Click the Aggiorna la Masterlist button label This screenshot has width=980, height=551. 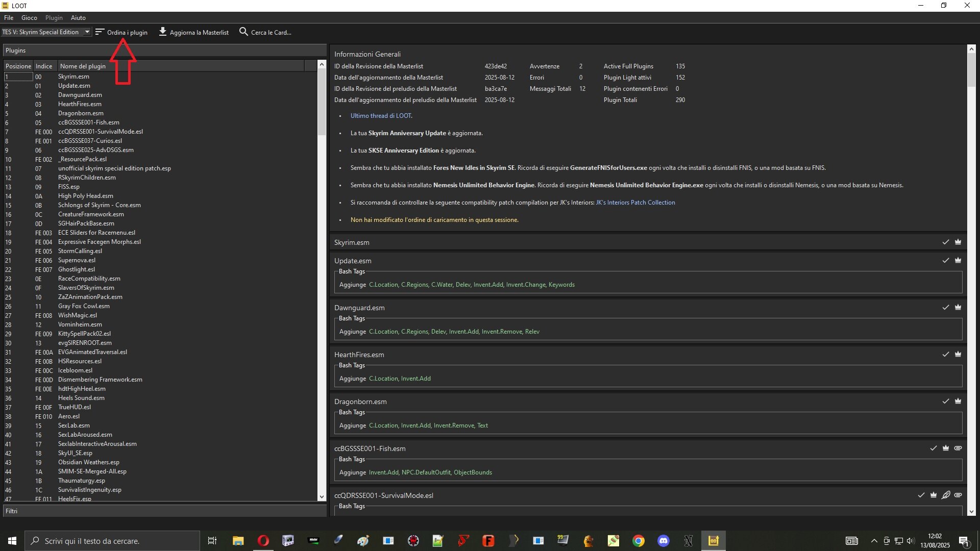coord(199,33)
